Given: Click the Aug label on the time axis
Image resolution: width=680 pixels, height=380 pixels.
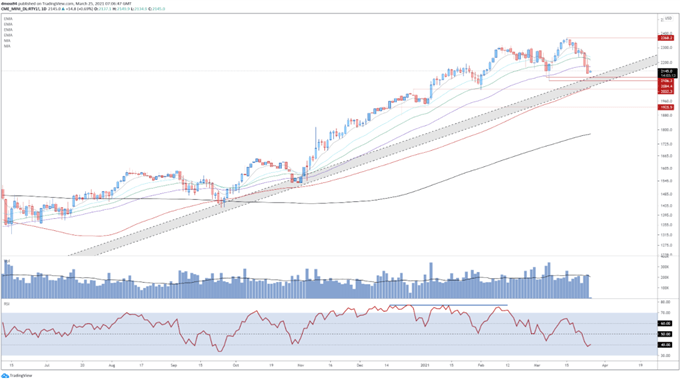Looking at the screenshot, I should tap(112, 365).
